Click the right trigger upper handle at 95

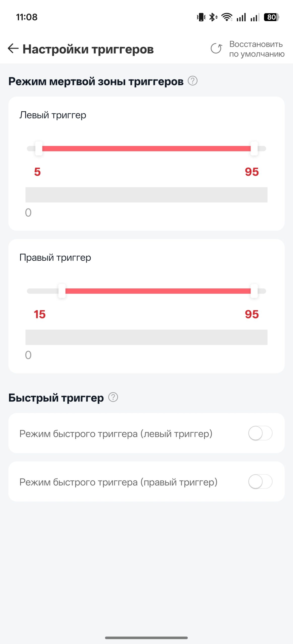coord(254,291)
